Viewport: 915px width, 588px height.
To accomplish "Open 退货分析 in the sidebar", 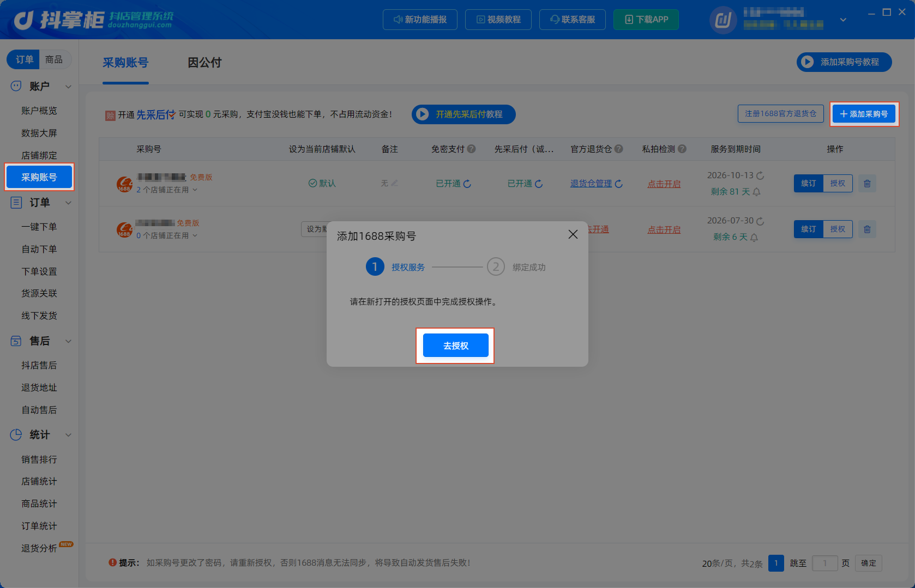I will 39,548.
